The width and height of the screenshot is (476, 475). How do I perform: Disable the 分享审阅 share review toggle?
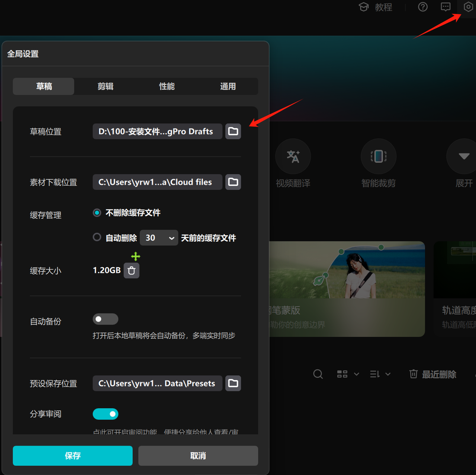click(105, 414)
